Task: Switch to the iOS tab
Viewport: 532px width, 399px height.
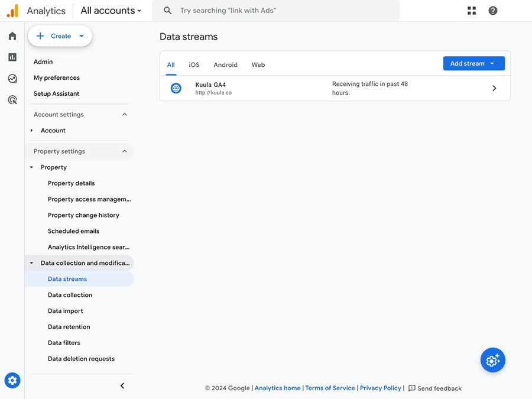Action: pos(194,65)
